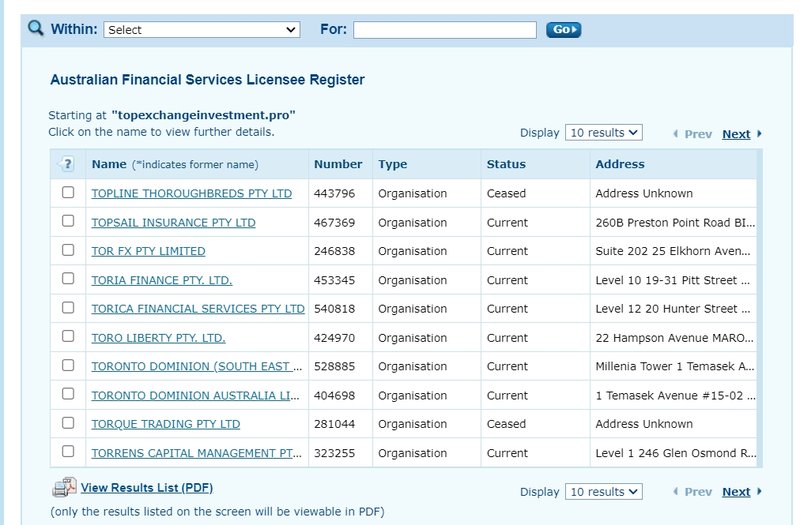
Task: Check the Torica Financial Services row checkbox
Action: tap(68, 308)
